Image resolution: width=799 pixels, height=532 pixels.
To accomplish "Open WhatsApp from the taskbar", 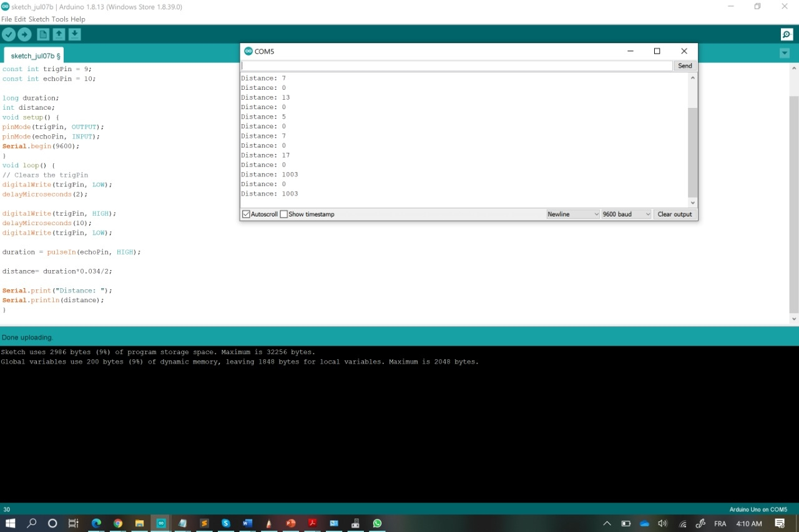I will point(377,523).
